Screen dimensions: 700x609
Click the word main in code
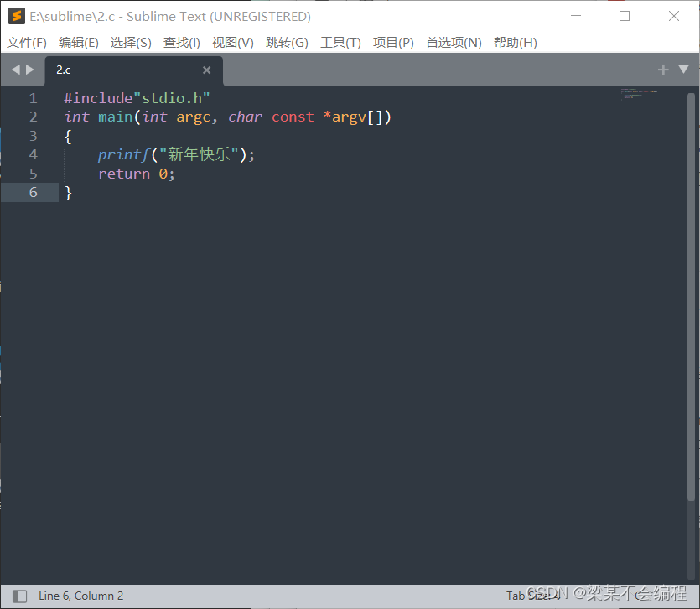(x=115, y=117)
